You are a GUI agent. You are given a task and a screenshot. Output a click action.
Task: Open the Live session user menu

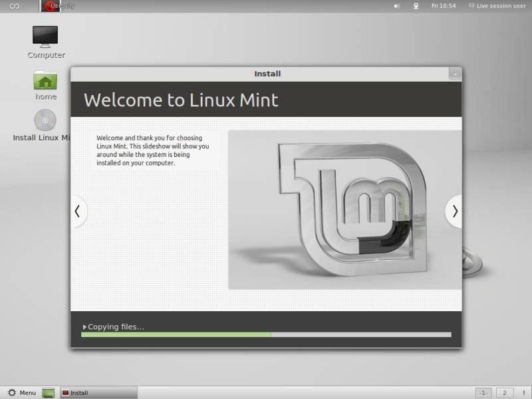point(497,6)
